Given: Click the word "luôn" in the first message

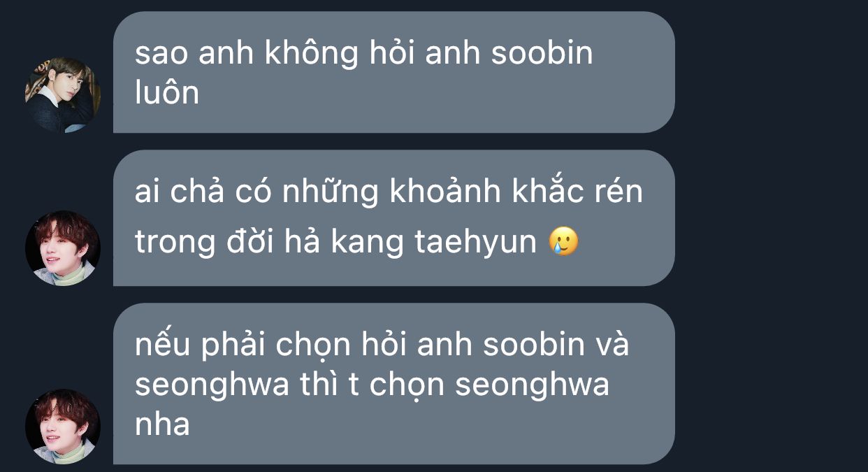Looking at the screenshot, I should pos(167,92).
